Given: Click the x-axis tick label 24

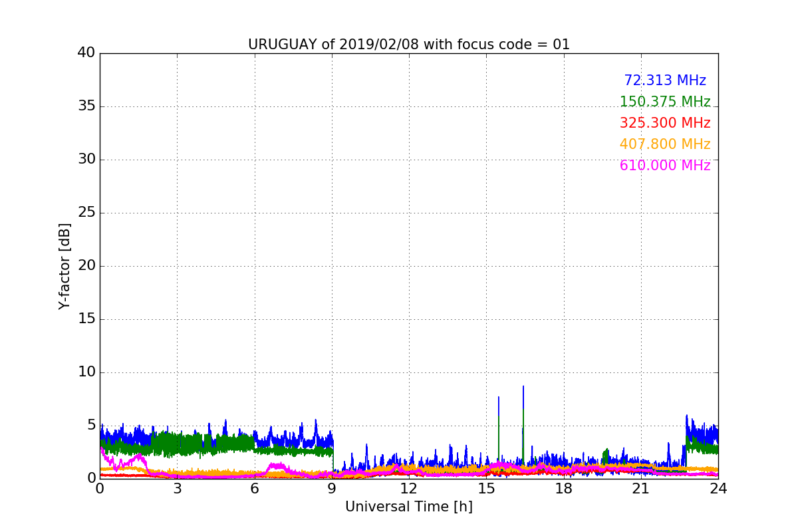Looking at the screenshot, I should click(x=718, y=488).
